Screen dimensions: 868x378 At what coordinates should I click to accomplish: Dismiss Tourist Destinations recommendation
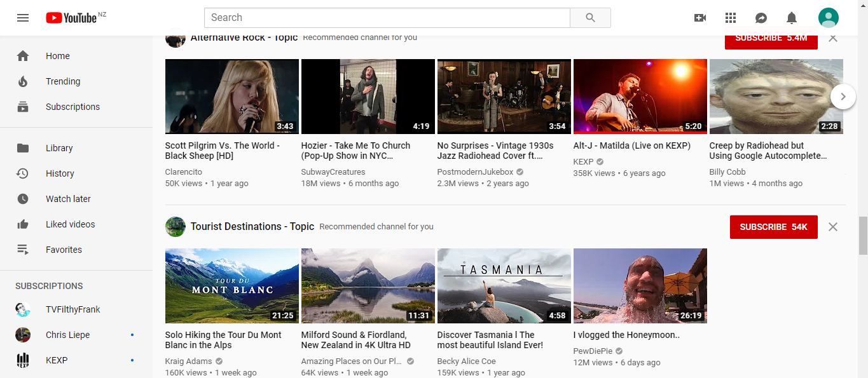click(833, 227)
